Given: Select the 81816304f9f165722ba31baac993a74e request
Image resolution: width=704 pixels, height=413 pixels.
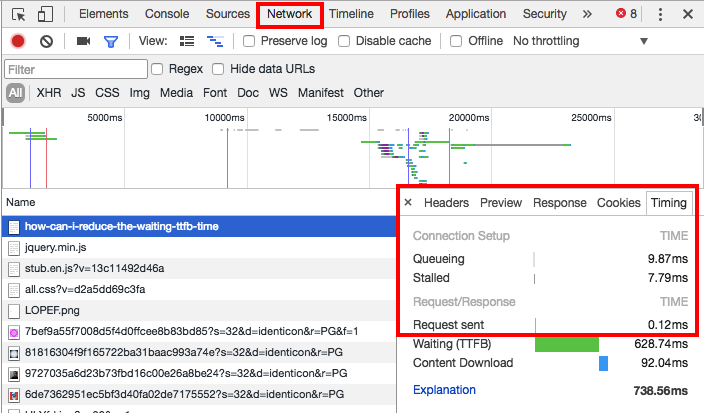Looking at the screenshot, I should pos(199,352).
